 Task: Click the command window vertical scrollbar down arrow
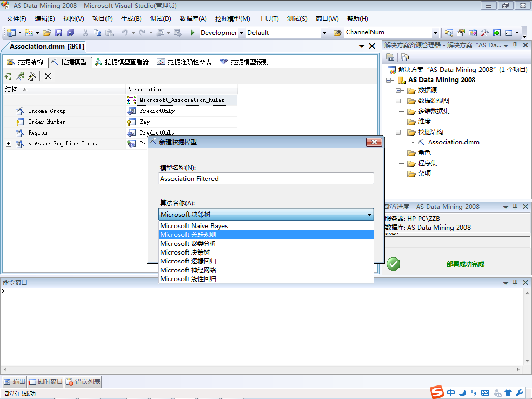[527, 361]
